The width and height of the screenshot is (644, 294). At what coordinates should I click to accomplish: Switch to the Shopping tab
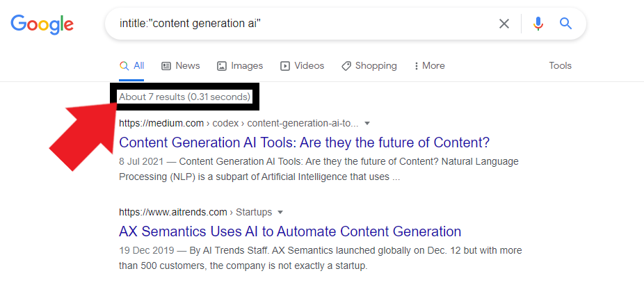[369, 66]
